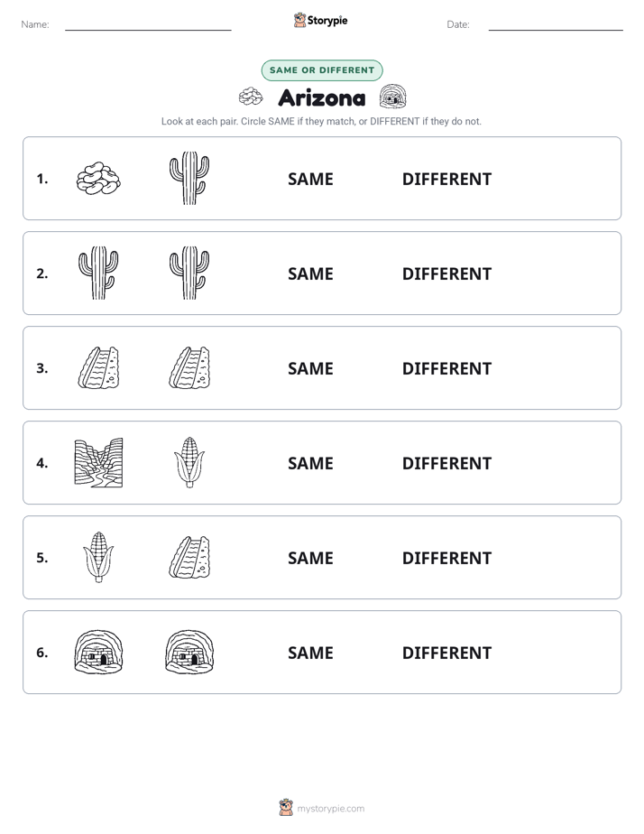Circle DIFFERENT for pair 1
The width and height of the screenshot is (644, 834).
[446, 180]
